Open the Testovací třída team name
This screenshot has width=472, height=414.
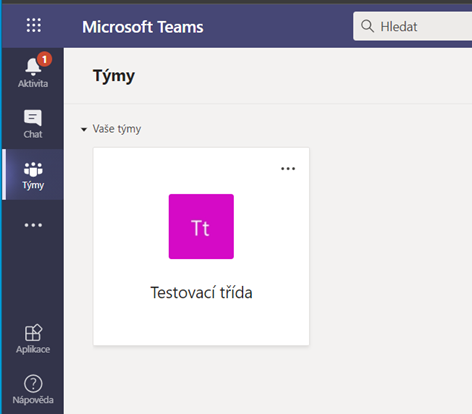tap(201, 293)
